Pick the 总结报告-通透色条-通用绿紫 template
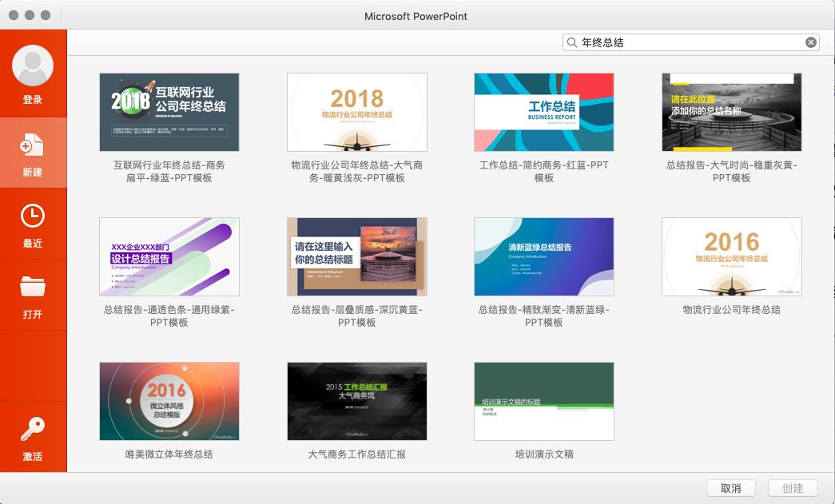The height and width of the screenshot is (504, 835). point(169,256)
